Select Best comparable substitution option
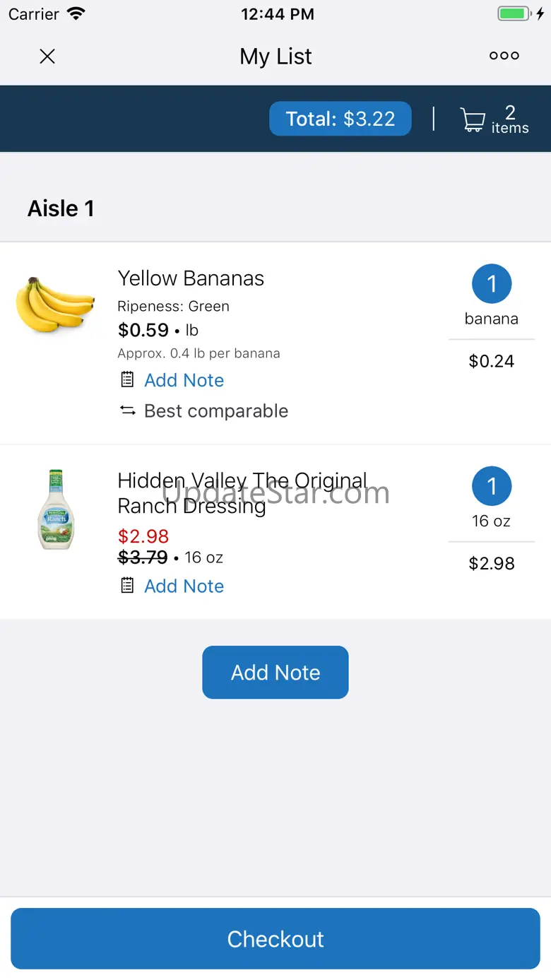551x980 pixels. click(x=215, y=411)
